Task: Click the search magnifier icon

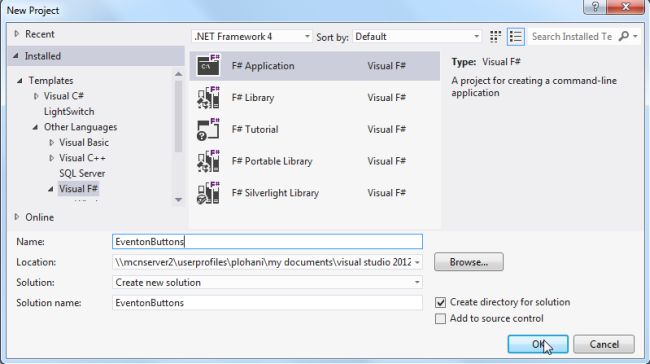Action: click(623, 36)
